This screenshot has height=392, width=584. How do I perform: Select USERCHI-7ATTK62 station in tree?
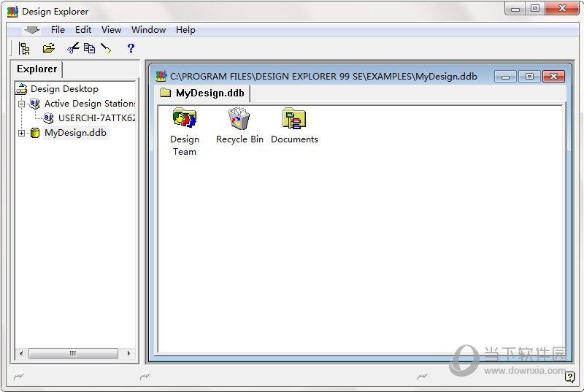point(97,118)
